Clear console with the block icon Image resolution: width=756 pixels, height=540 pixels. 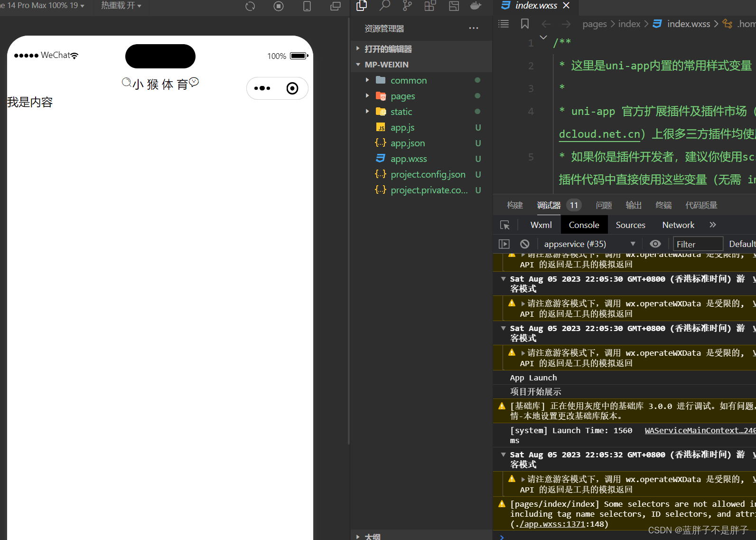click(524, 244)
